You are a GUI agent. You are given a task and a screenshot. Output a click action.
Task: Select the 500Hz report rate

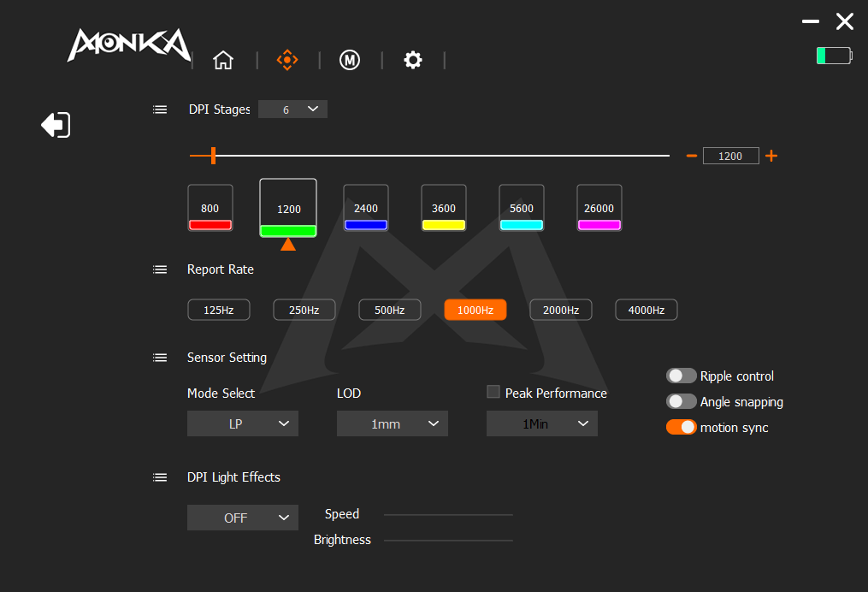pyautogui.click(x=389, y=310)
